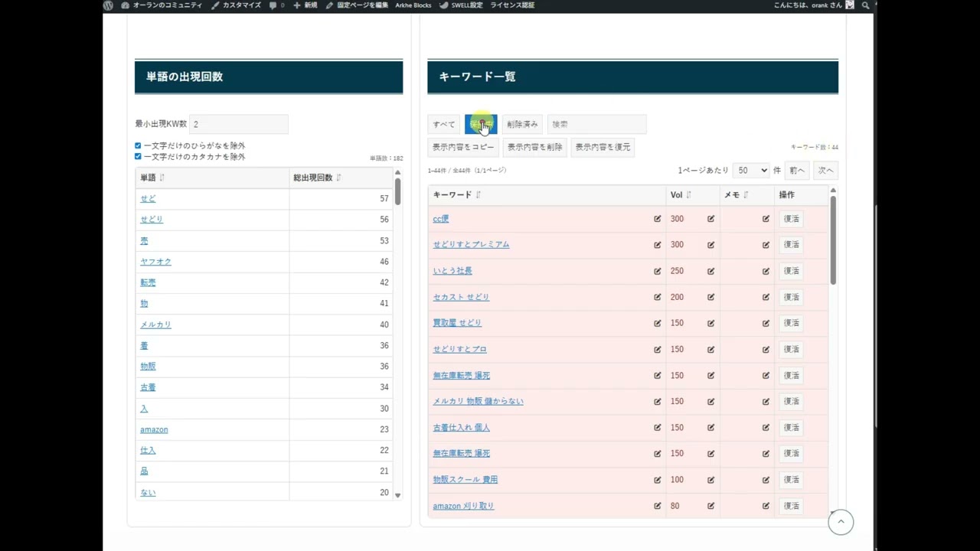Screen dimensions: 980x551
Task: Restore keyword 買取屋 せどり with 復活 button
Action: click(x=791, y=323)
